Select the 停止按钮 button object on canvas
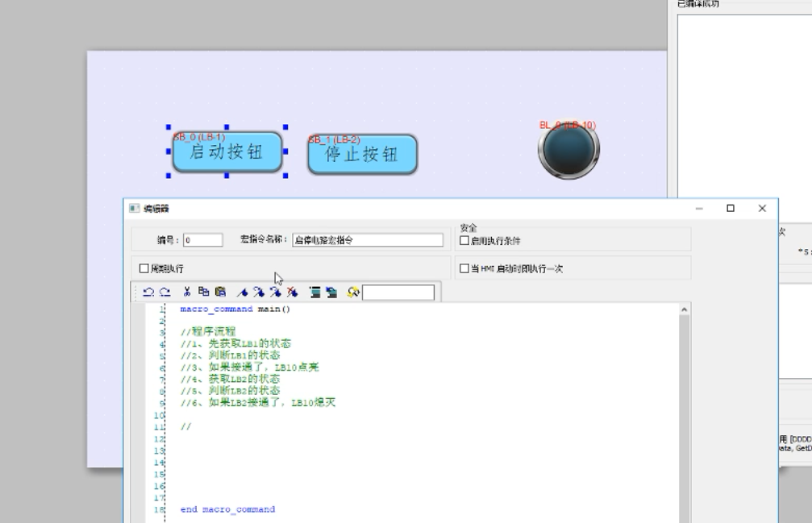This screenshot has width=812, height=523. pos(362,155)
